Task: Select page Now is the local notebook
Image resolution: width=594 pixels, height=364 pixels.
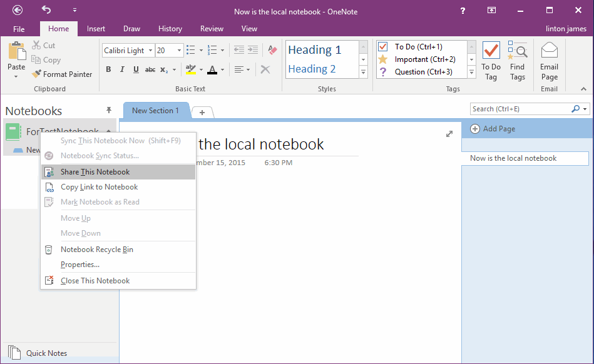Action: tap(525, 158)
